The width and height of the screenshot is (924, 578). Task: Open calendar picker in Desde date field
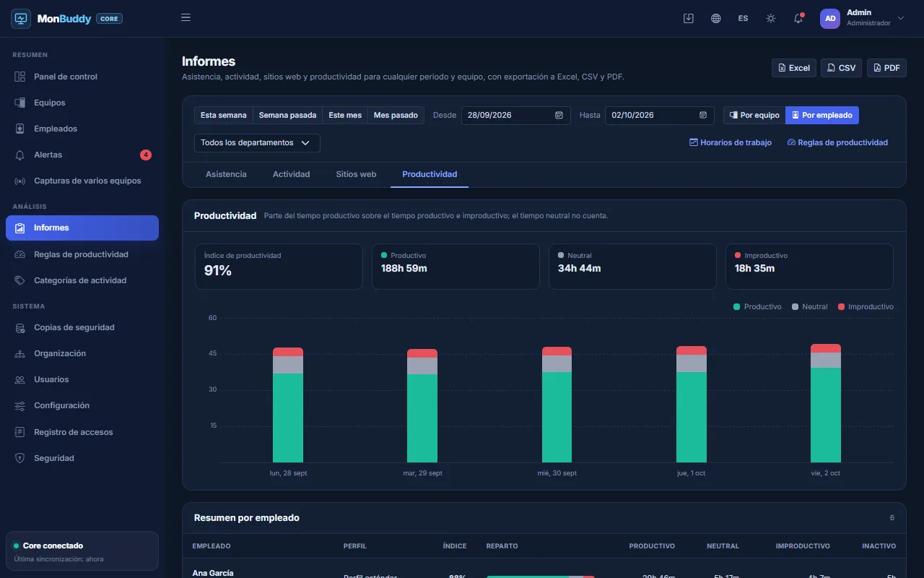[559, 116]
